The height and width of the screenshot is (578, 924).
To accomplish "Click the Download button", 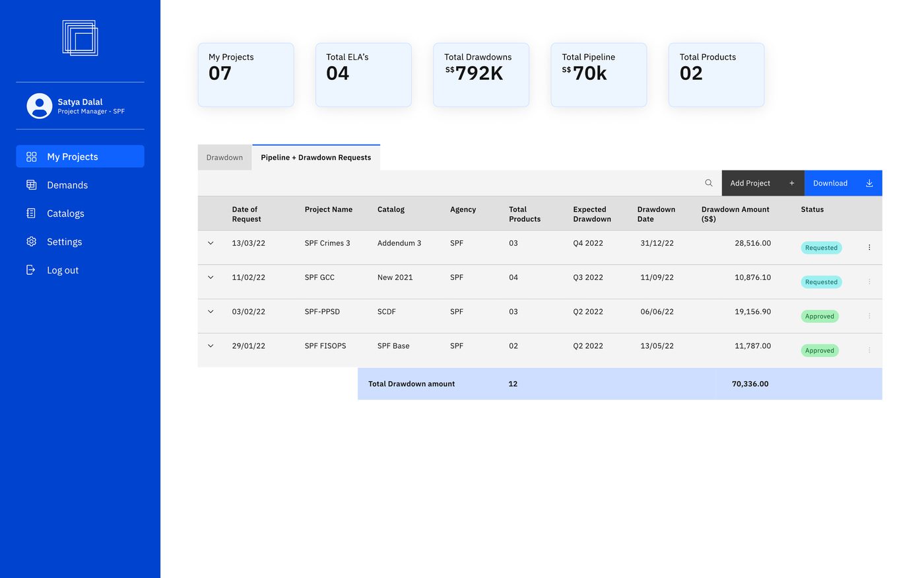I will [843, 183].
